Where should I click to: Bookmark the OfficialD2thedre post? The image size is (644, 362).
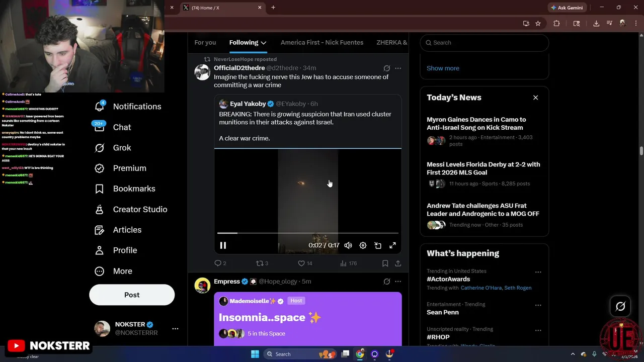385,263
